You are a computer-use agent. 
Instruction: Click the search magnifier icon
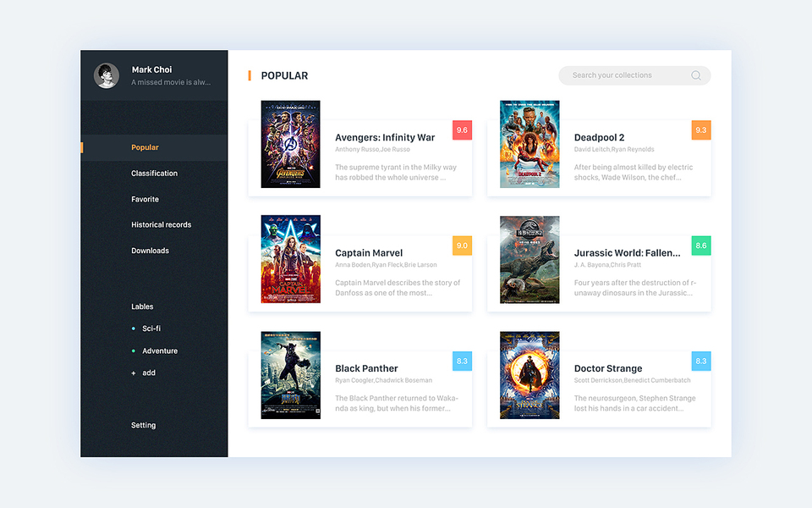(x=696, y=75)
